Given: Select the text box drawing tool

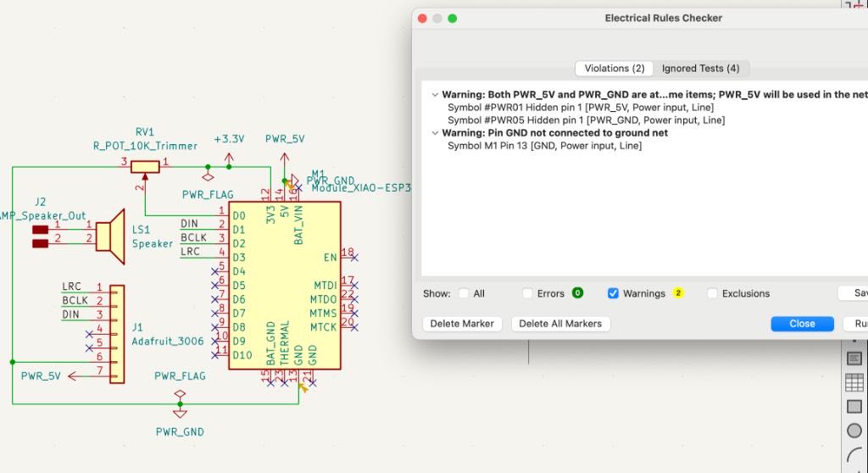Looking at the screenshot, I should coord(854,359).
